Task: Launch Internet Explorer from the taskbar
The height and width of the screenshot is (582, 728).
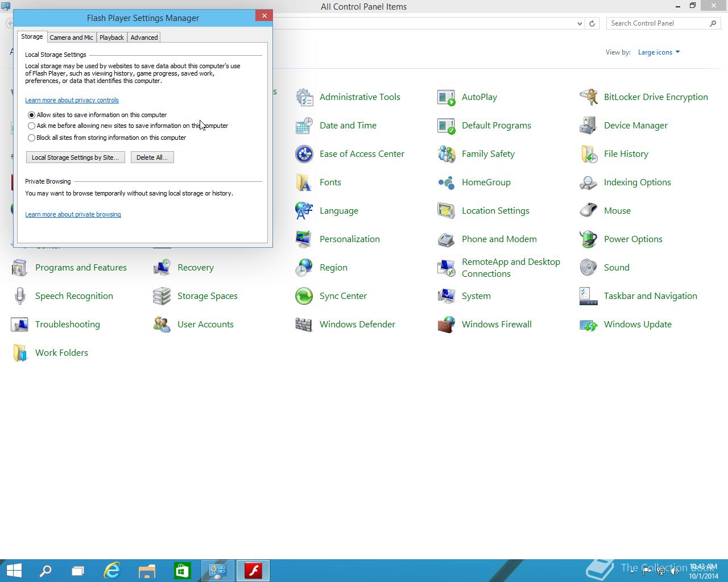Action: click(112, 571)
